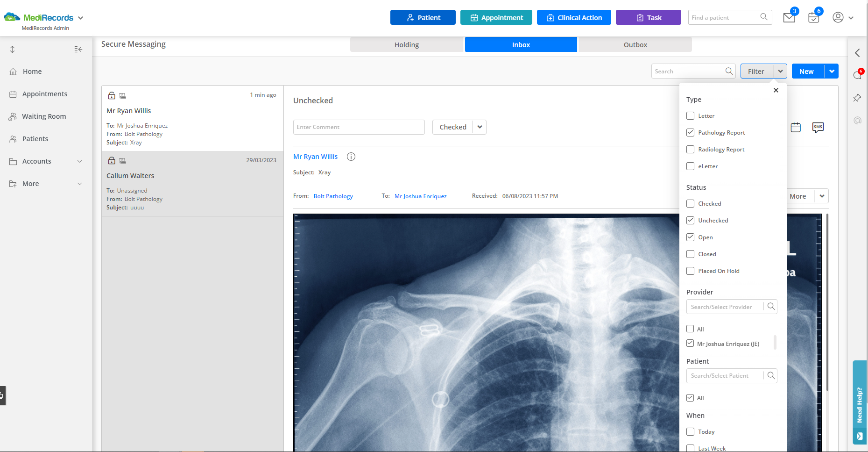Click the Clinical Action button

(574, 17)
